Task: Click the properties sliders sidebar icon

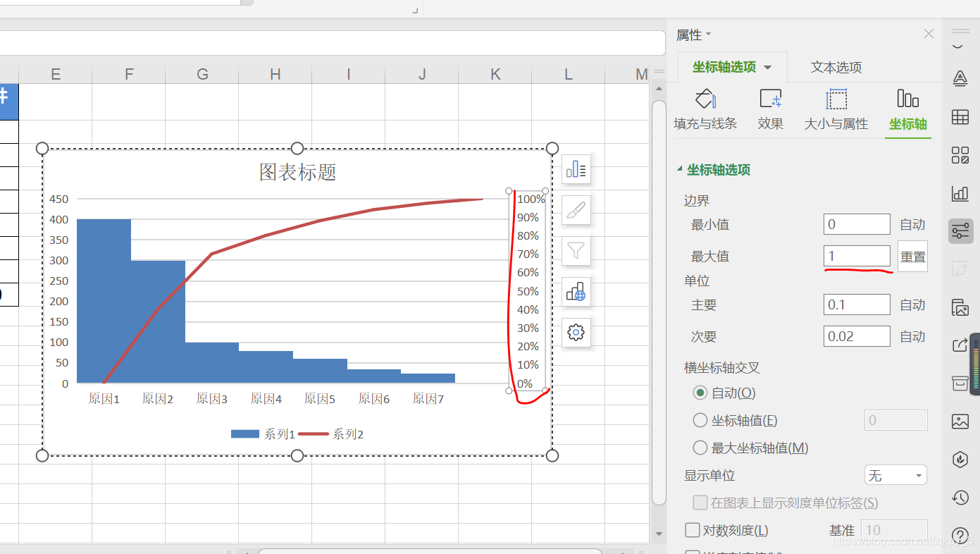Action: 960,230
